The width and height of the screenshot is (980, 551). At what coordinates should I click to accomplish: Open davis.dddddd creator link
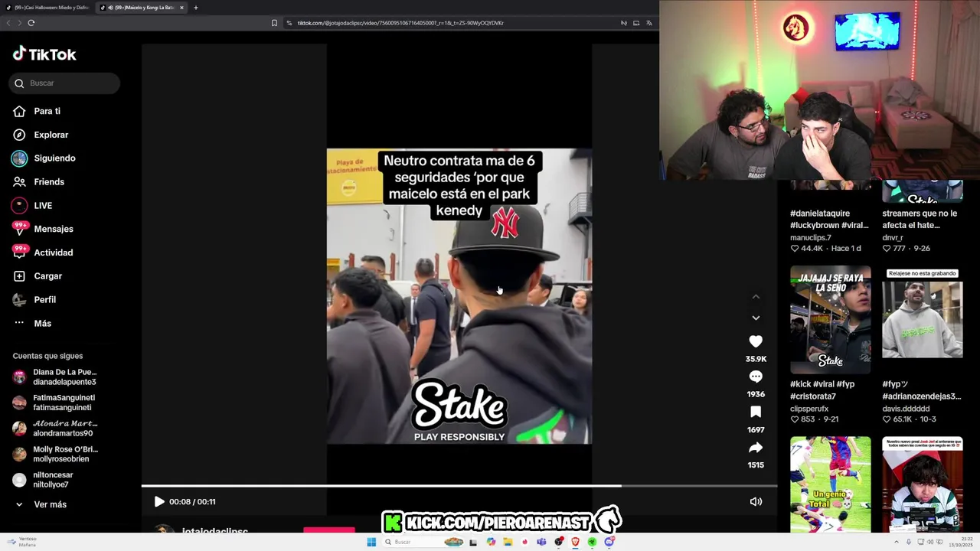click(x=906, y=409)
